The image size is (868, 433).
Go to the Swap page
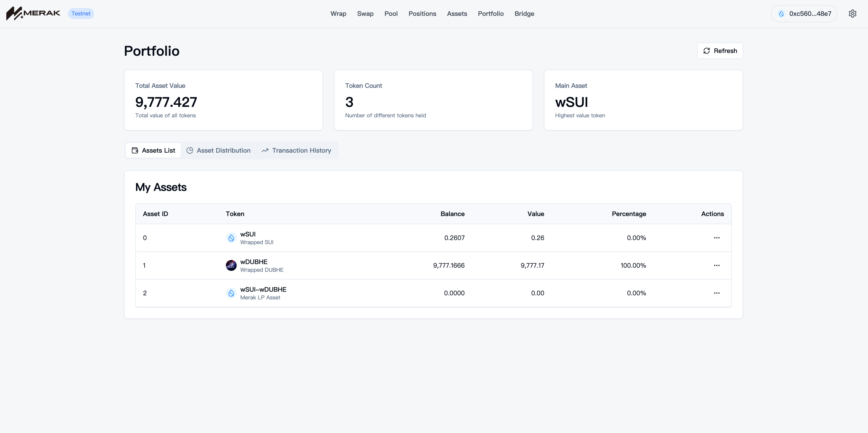tap(365, 14)
